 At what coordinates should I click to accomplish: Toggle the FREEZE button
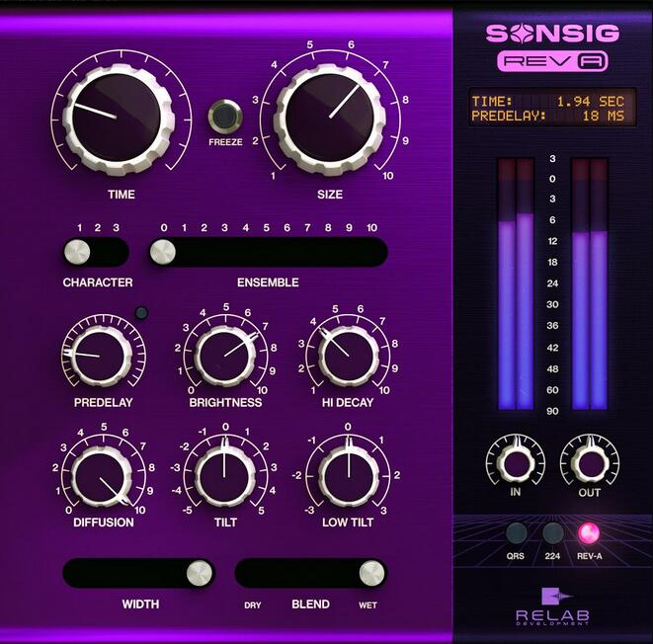[x=225, y=115]
